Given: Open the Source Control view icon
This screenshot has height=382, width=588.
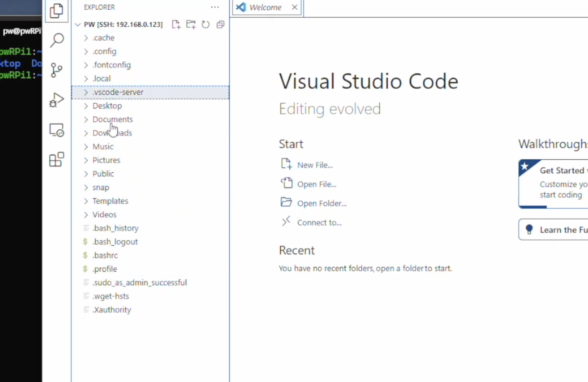Looking at the screenshot, I should coord(57,70).
